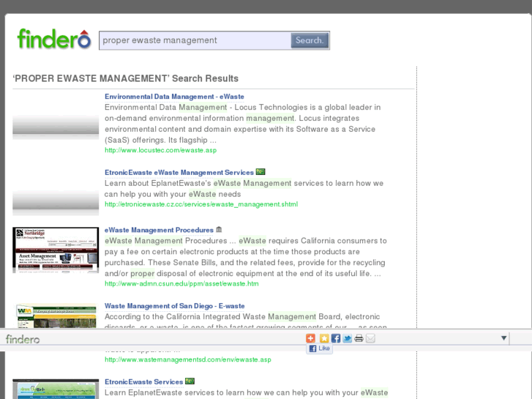Image resolution: width=532 pixels, height=399 pixels.
Task: Open Environmental Data Management - eWaste result
Action: tap(174, 97)
